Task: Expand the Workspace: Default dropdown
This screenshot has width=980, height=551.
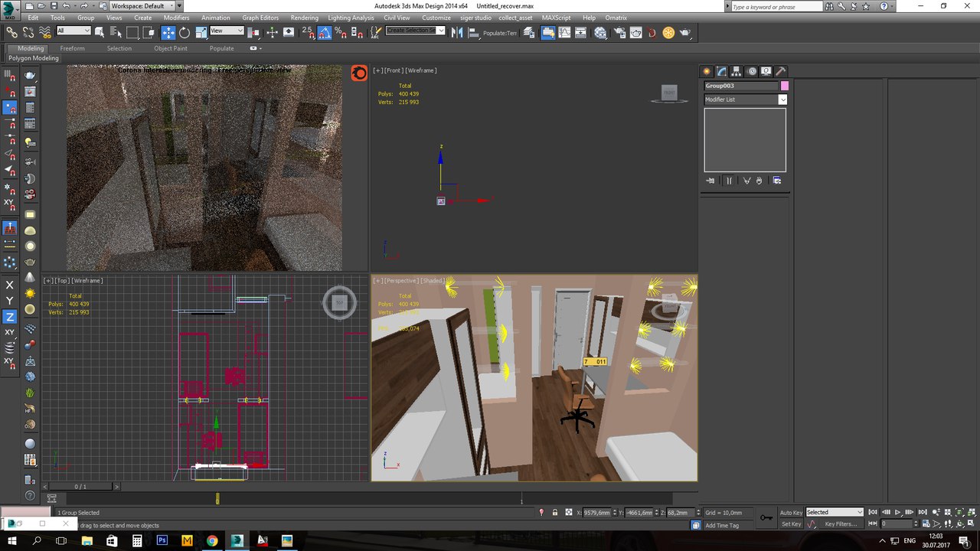Action: (142, 6)
